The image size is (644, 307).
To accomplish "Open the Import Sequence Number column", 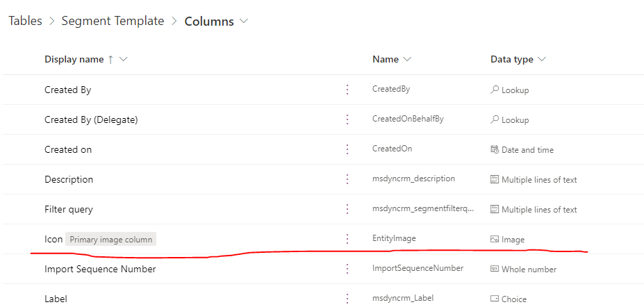I will [100, 269].
